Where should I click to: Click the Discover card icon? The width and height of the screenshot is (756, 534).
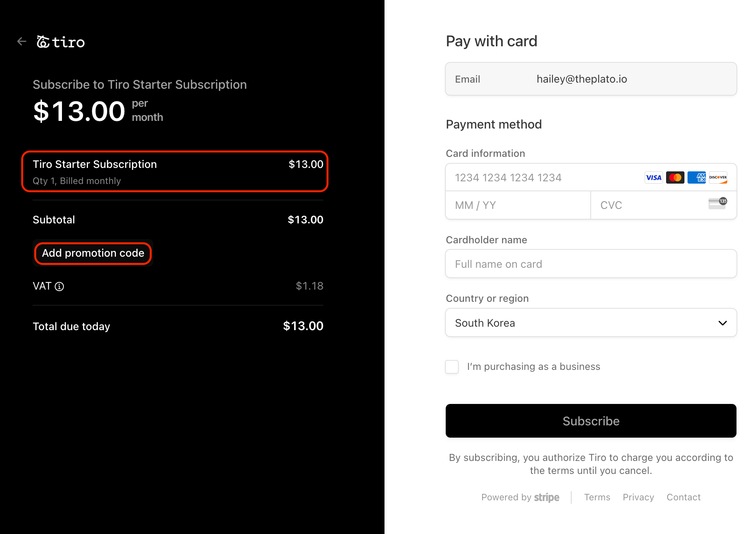[718, 177]
